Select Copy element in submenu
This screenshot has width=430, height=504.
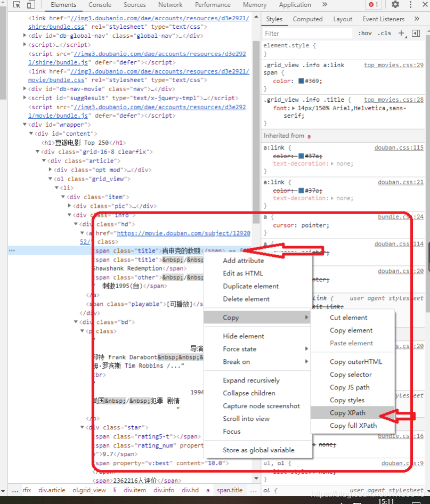point(351,330)
